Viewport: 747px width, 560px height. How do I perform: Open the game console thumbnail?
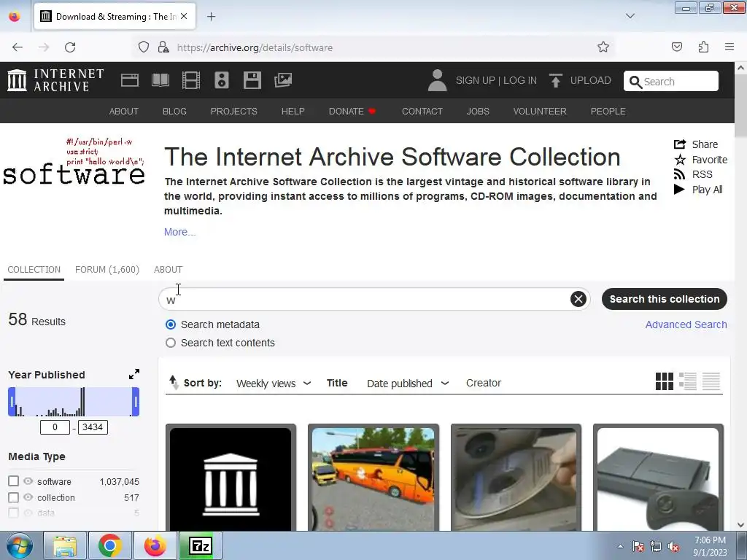point(658,478)
